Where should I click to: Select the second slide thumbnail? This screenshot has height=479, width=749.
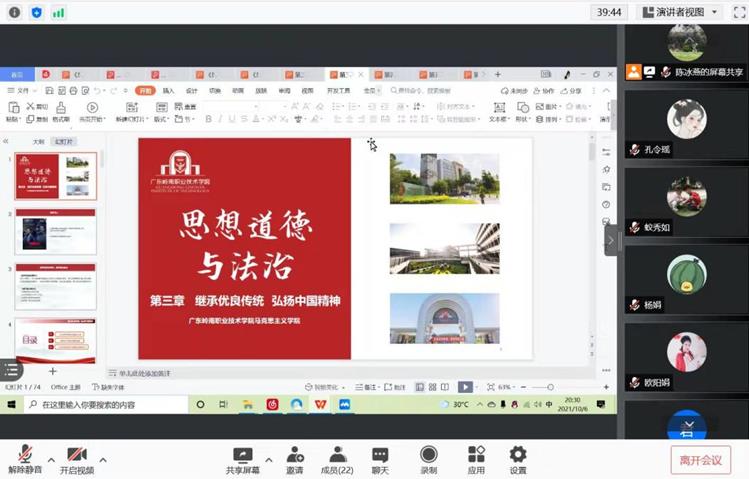click(x=56, y=231)
